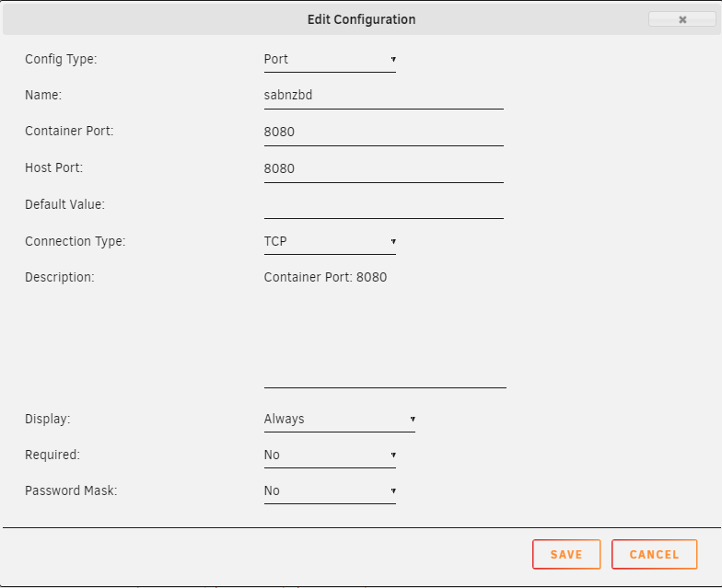Open the Connection Type dropdown showing TCP
722x588 pixels.
click(330, 241)
